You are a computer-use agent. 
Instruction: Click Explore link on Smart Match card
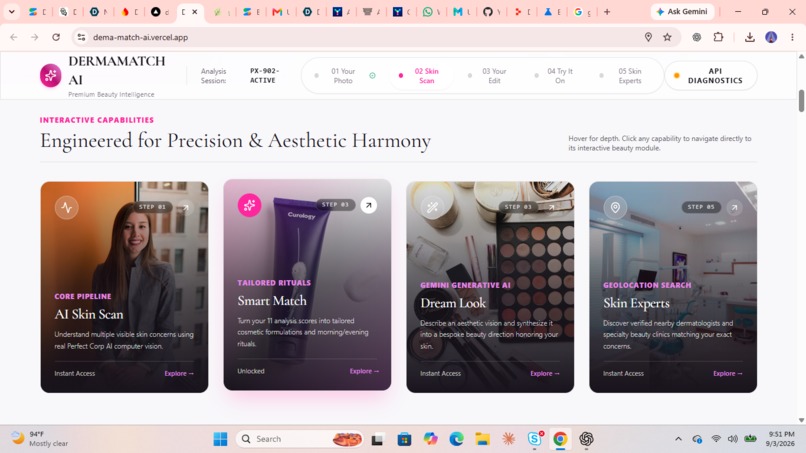point(364,371)
